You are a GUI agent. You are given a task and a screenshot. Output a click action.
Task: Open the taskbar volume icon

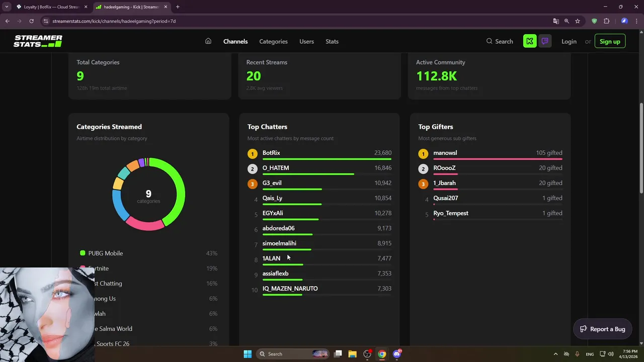[x=610, y=354]
